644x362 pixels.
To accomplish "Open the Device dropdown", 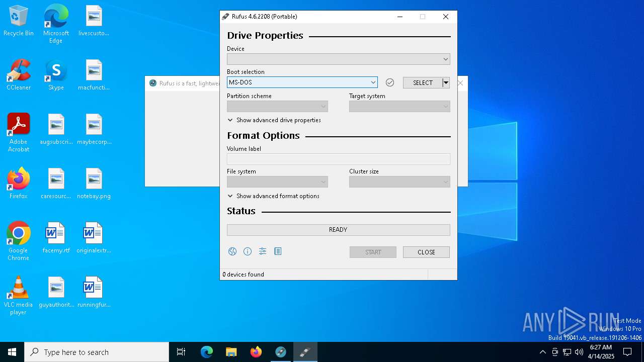I will pos(339,59).
